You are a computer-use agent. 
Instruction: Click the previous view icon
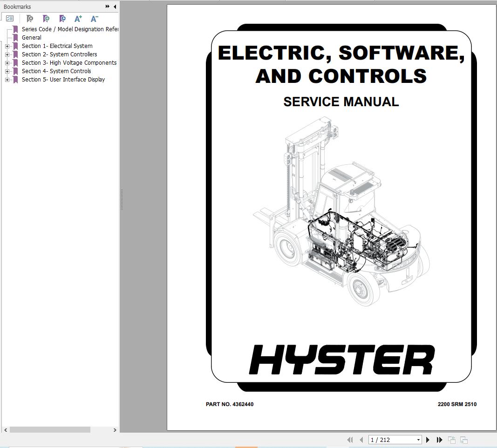[x=452, y=440]
